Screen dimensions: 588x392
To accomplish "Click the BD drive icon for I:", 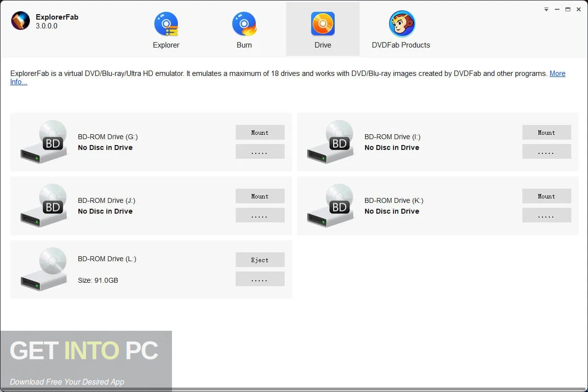I will (x=330, y=142).
